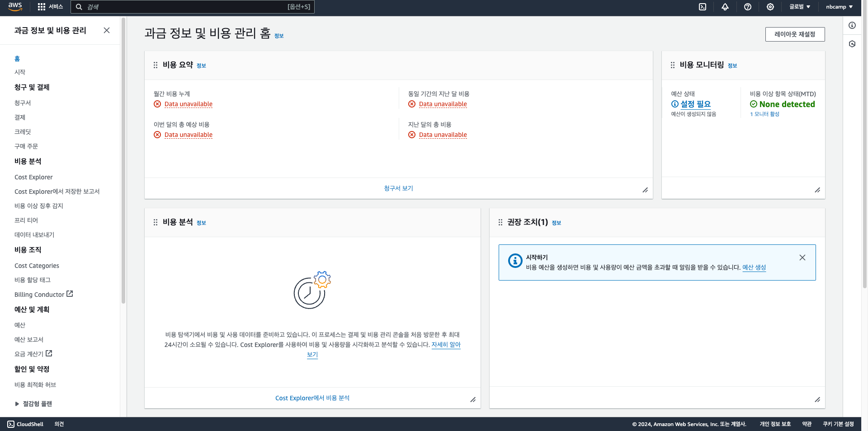
Task: Open 구매 주문 in the sidebar
Action: tap(26, 146)
